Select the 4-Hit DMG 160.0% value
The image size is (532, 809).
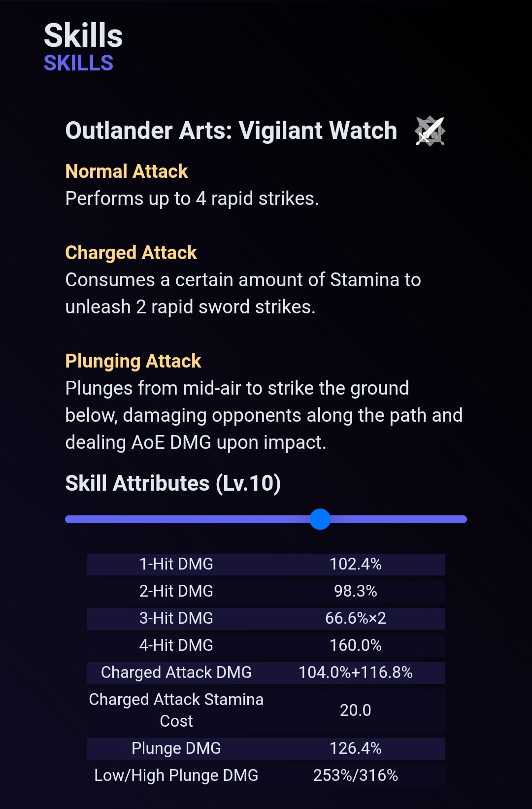click(356, 645)
